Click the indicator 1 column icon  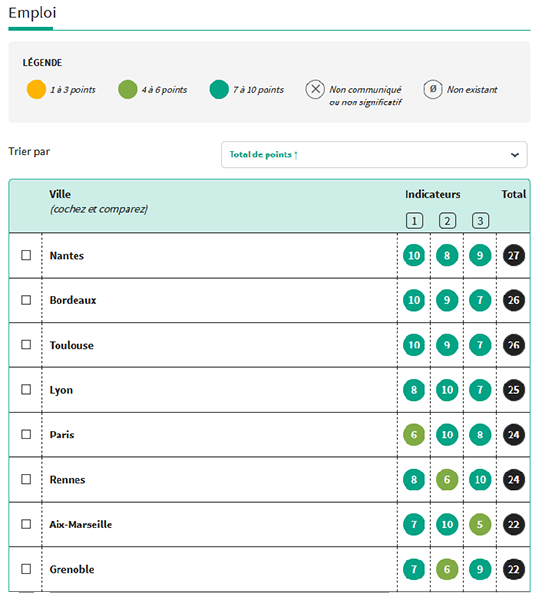pos(414,221)
